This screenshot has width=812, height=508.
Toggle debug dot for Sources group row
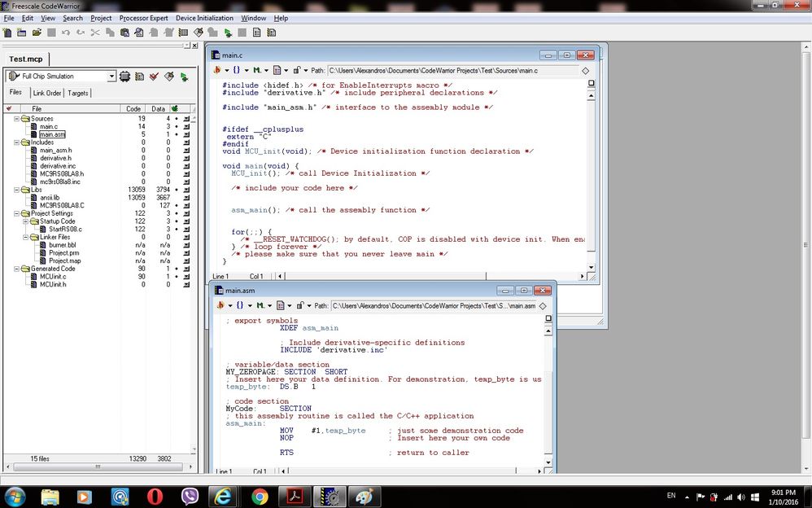coord(176,119)
